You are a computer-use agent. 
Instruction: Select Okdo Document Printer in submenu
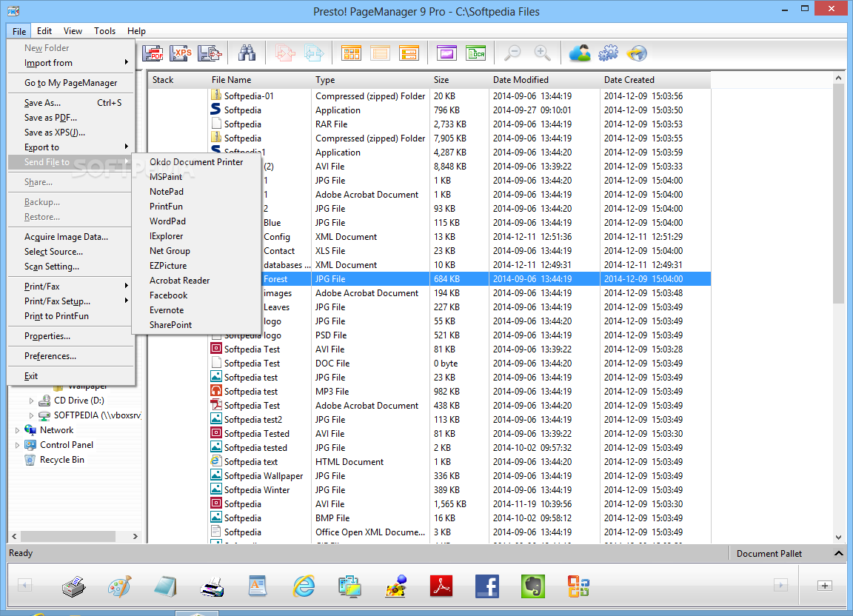pyautogui.click(x=195, y=162)
